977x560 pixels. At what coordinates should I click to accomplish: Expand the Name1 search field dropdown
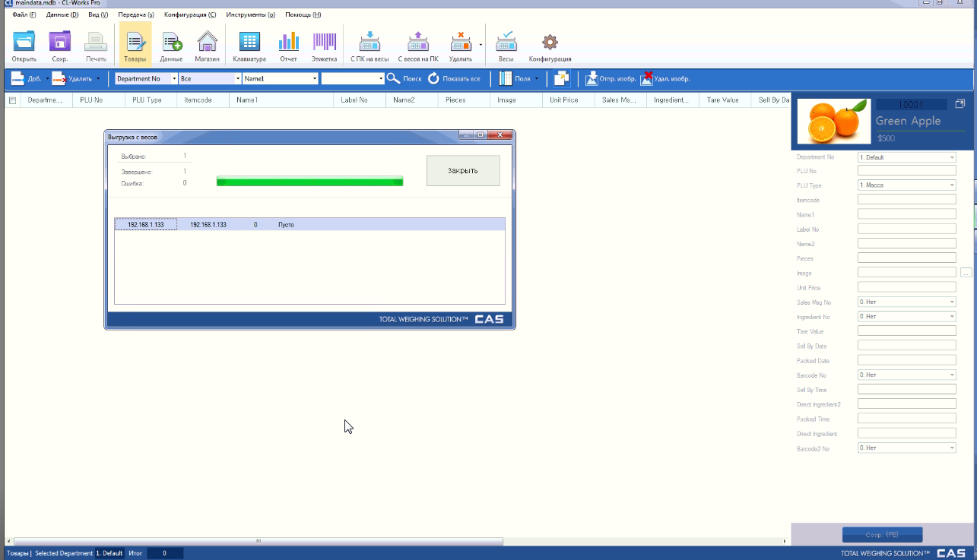(x=315, y=78)
